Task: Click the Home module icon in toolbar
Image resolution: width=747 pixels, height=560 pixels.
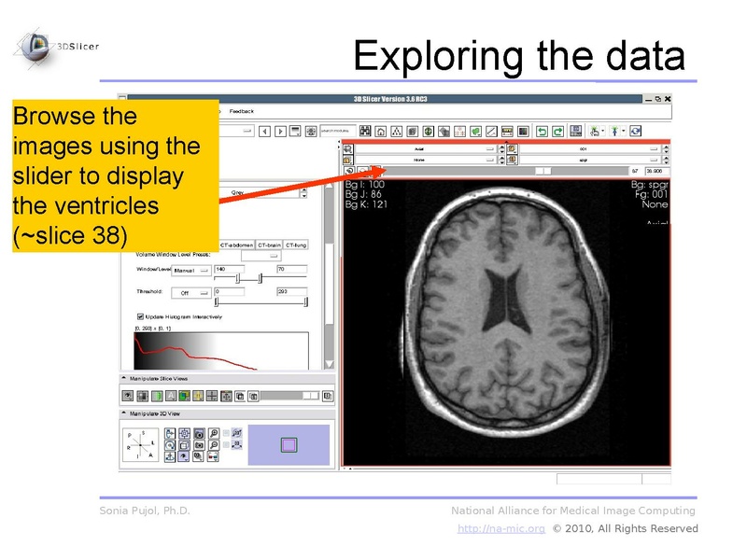Action: click(x=382, y=131)
